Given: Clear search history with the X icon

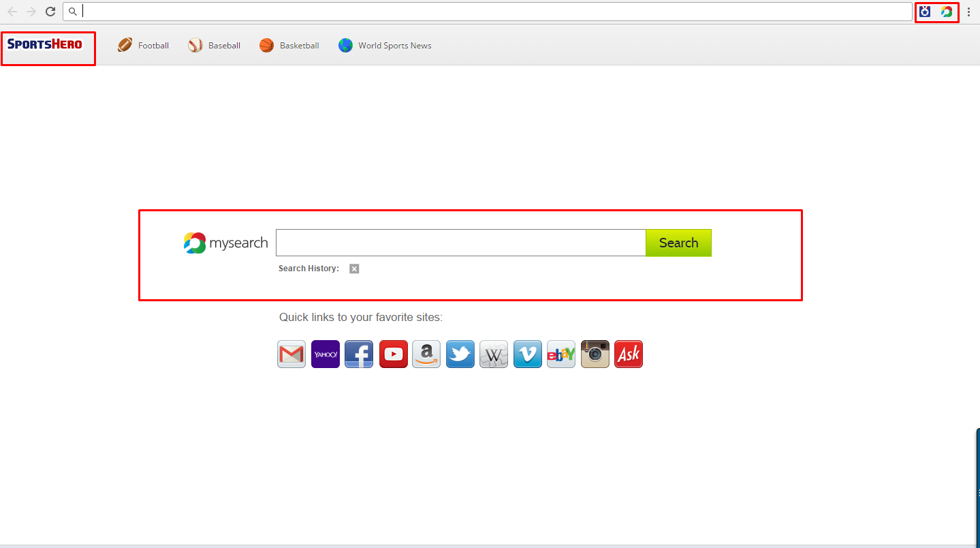Looking at the screenshot, I should click(354, 269).
